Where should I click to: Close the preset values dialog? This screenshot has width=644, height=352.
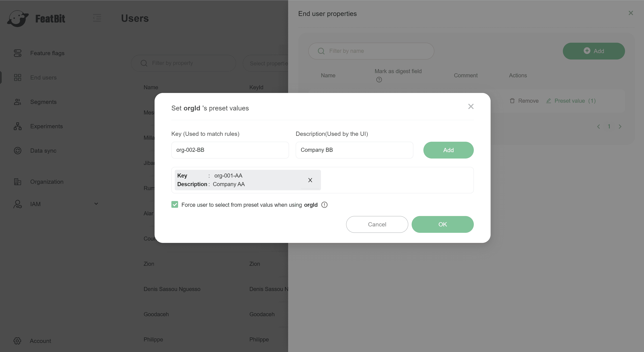point(471,107)
